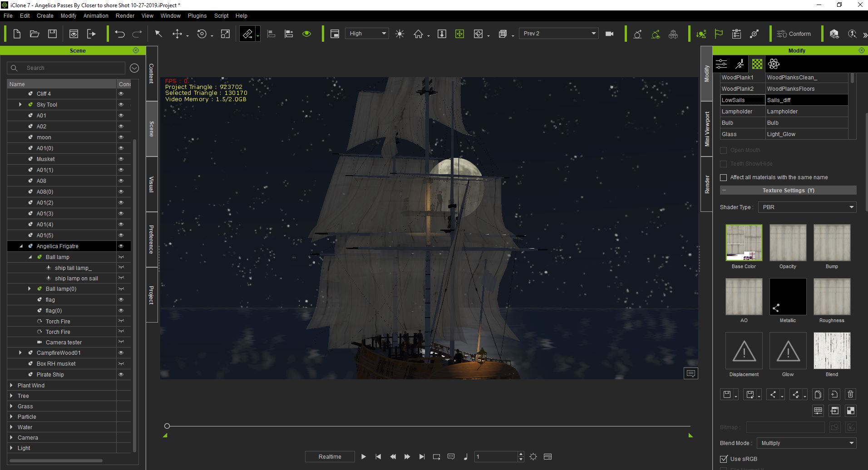
Task: Click the Undo arrow in the toolbar
Action: [120, 34]
